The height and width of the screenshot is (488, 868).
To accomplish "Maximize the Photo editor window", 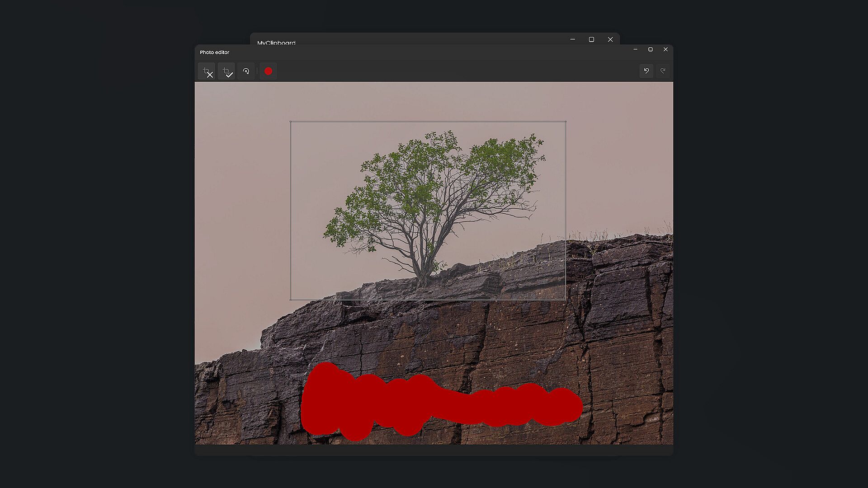I will [x=651, y=50].
